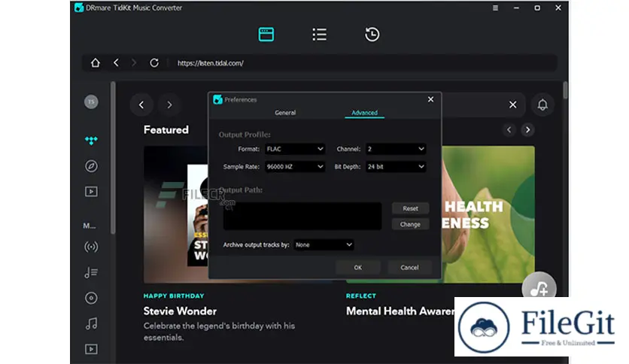Open the Format FLAC dropdown
Image resolution: width=629 pixels, height=364 pixels.
tap(295, 149)
